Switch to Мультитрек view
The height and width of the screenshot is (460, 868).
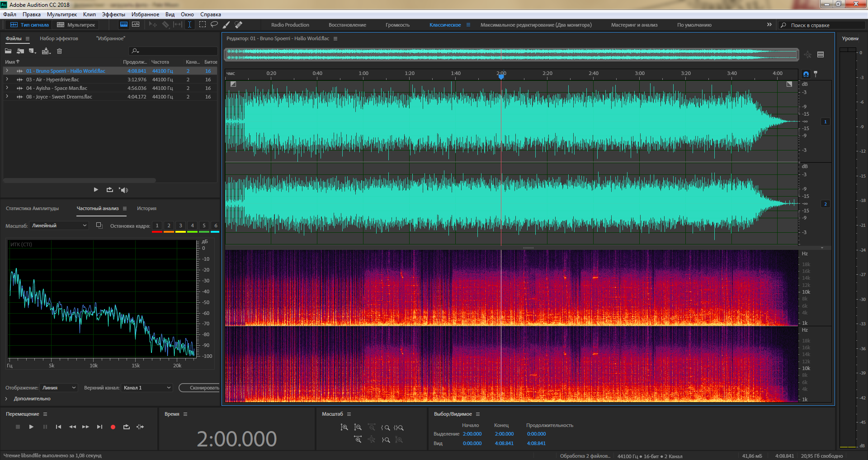[76, 25]
